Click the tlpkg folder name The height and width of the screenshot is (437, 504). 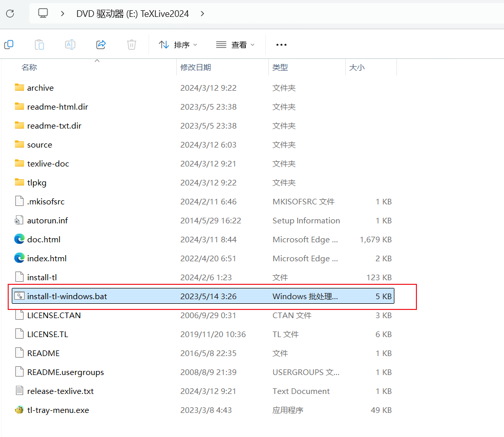37,183
